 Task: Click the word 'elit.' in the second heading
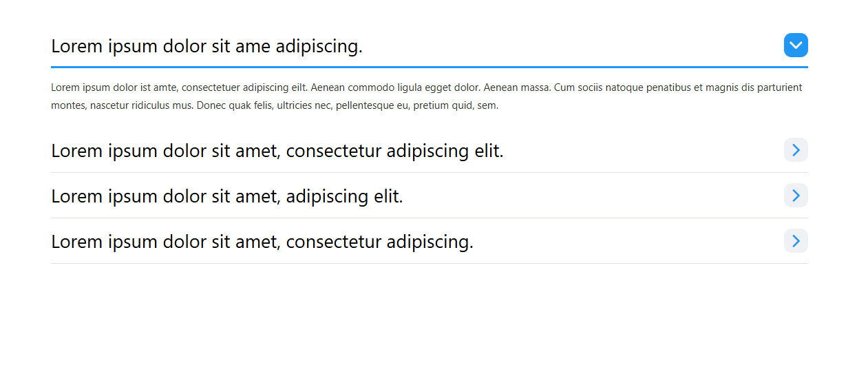coord(489,150)
